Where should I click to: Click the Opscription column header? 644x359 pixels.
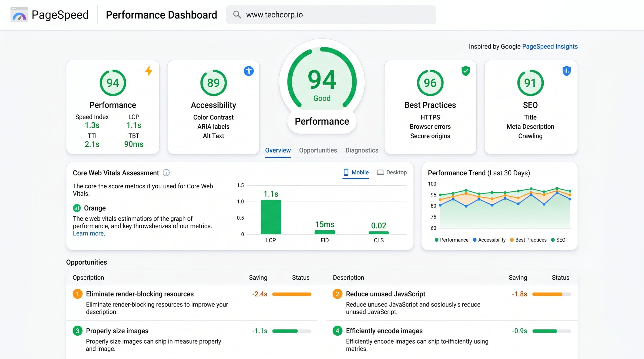point(88,278)
